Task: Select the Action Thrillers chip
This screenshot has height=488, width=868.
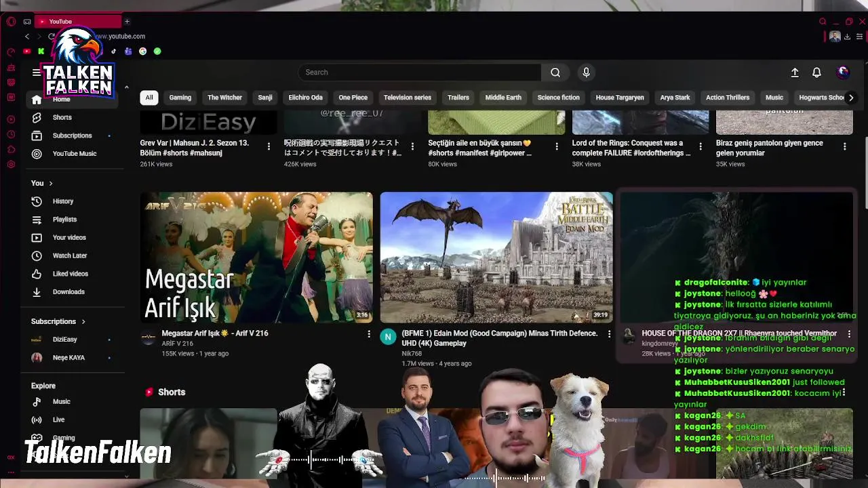Action: [x=727, y=98]
